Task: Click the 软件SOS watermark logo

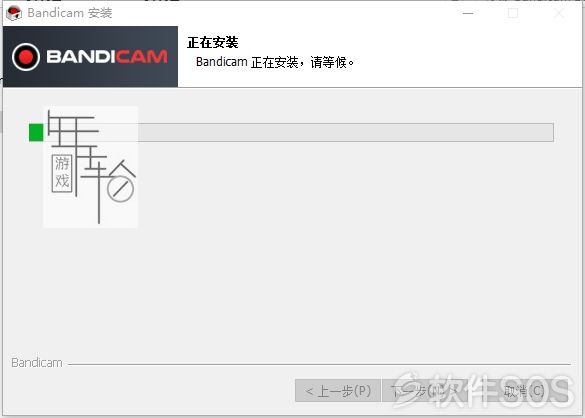Action: tap(483, 390)
